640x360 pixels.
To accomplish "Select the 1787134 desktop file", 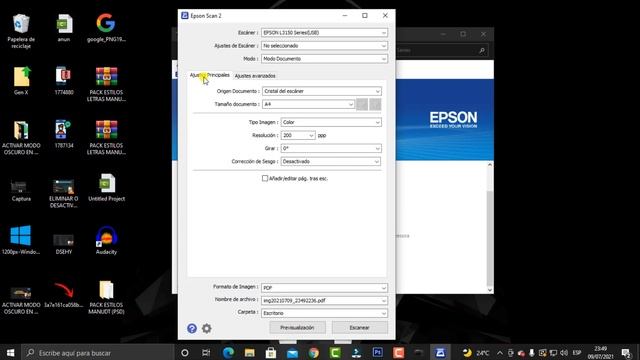I will click(x=64, y=134).
